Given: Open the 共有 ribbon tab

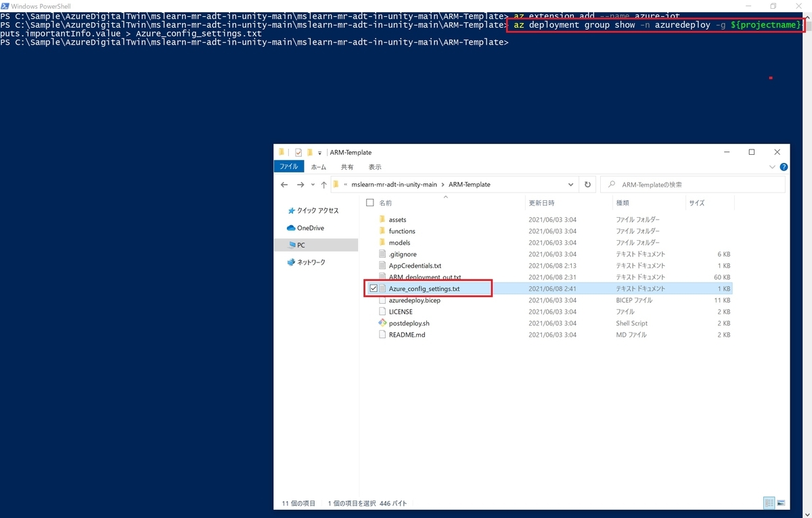Looking at the screenshot, I should coord(347,167).
